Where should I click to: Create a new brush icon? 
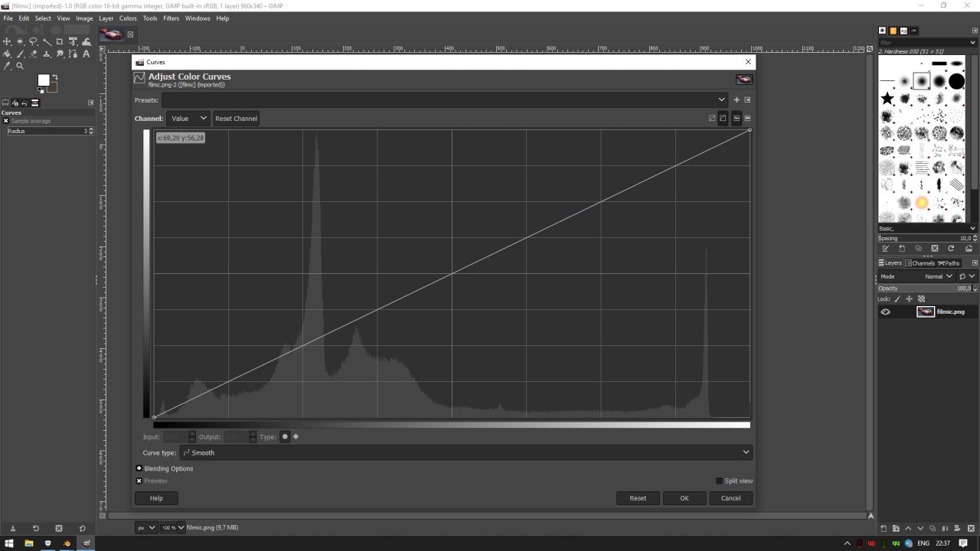tap(902, 249)
